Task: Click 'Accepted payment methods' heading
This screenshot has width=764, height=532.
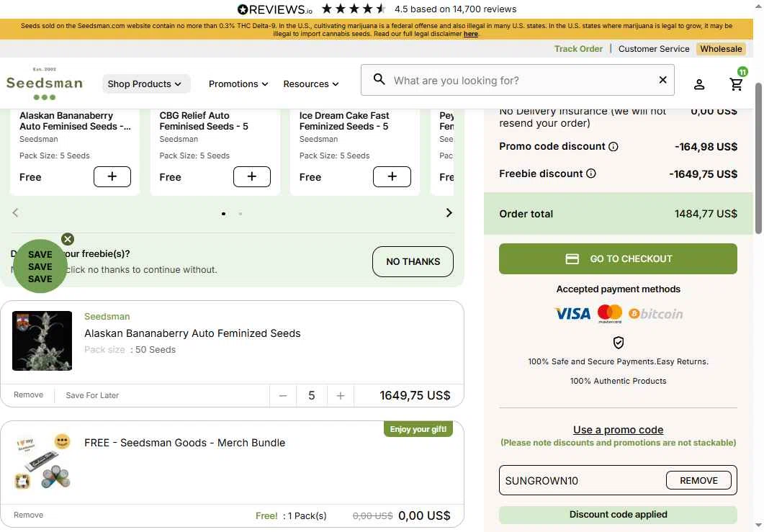Action: [x=618, y=289]
